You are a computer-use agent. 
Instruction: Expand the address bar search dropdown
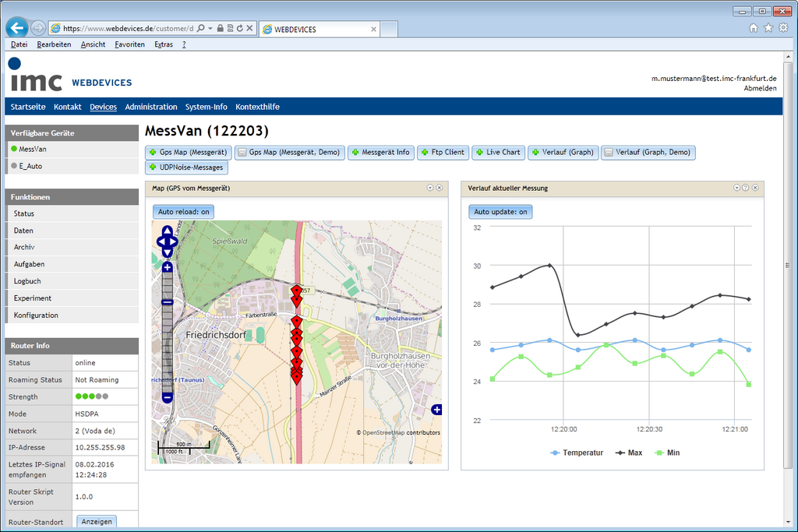pyautogui.click(x=210, y=28)
